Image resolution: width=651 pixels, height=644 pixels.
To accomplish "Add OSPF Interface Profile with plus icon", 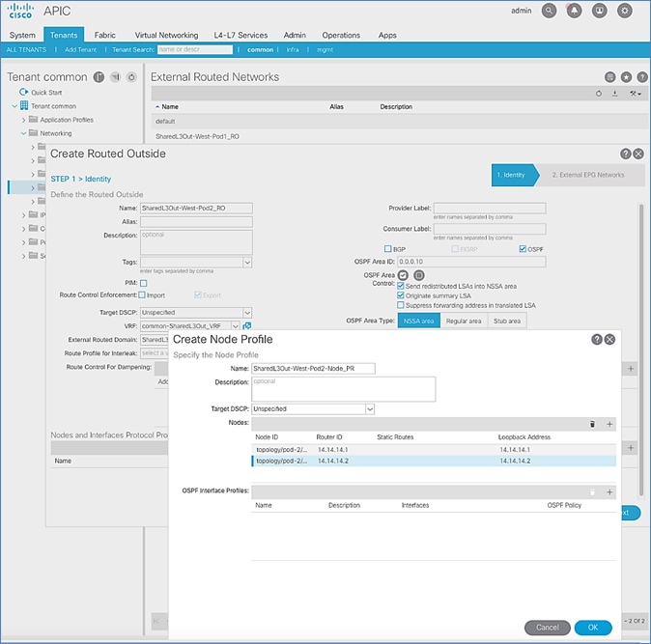I will click(609, 492).
